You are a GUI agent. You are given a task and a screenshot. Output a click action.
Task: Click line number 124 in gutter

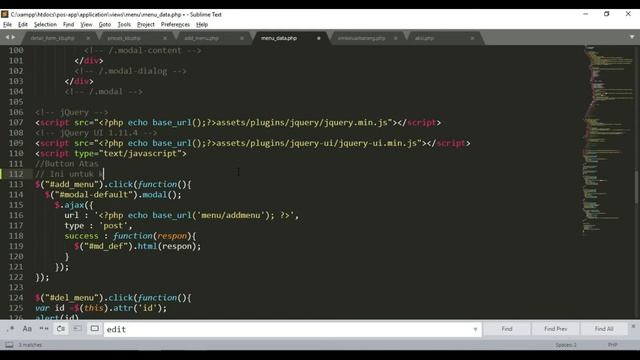16,298
